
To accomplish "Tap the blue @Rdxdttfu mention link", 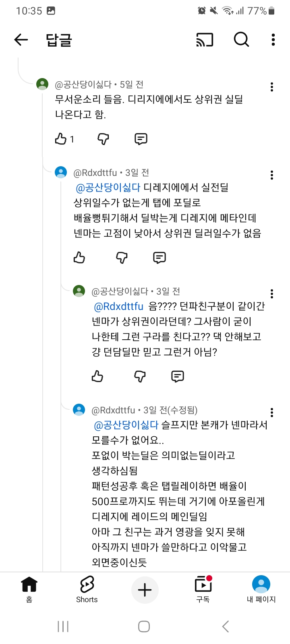I will [118, 306].
